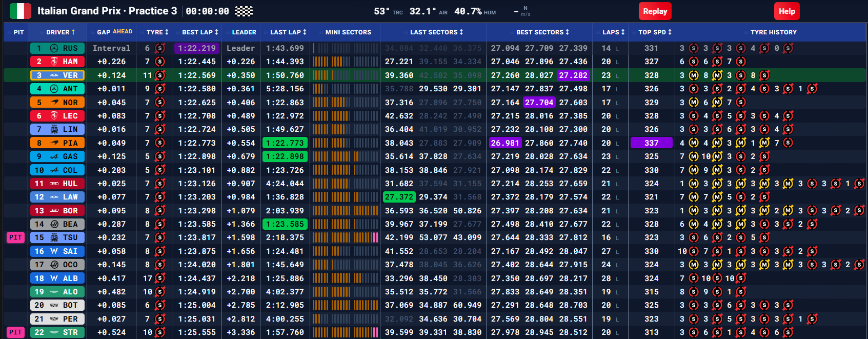Toggle sort order arrow on DRIVER column
868x339 pixels.
[73, 32]
